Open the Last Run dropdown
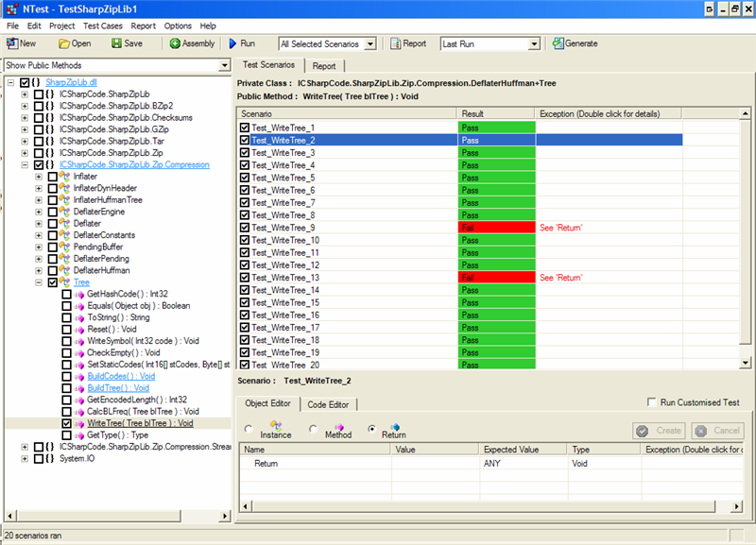Viewport: 756px width, 545px height. (534, 44)
